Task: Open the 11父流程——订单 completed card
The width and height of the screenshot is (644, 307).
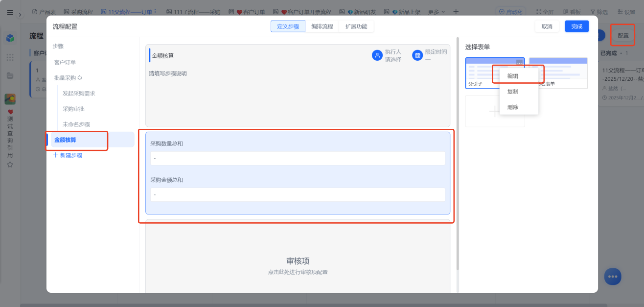Action: 621,83
